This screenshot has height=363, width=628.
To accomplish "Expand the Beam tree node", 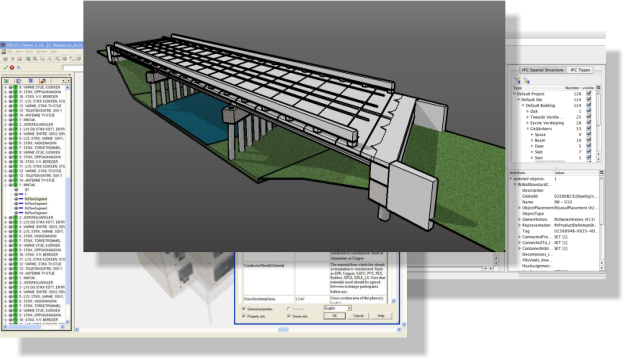I will click(x=532, y=141).
